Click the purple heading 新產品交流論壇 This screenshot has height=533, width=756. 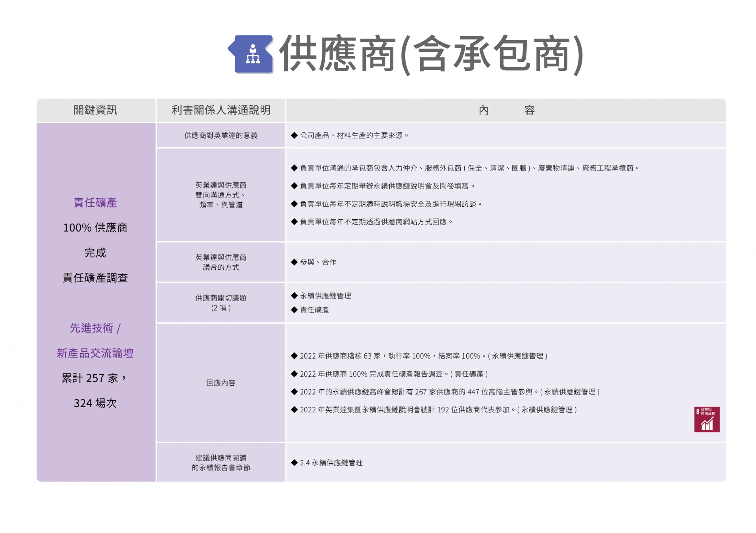95,353
